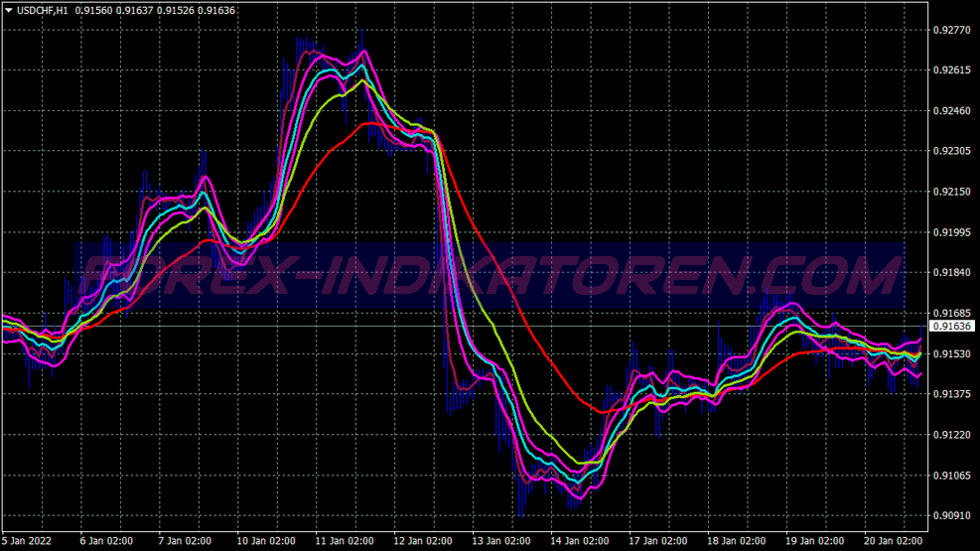Click the USDCHF,H1 symbol label
This screenshot has height=551, width=980.
pos(43,11)
